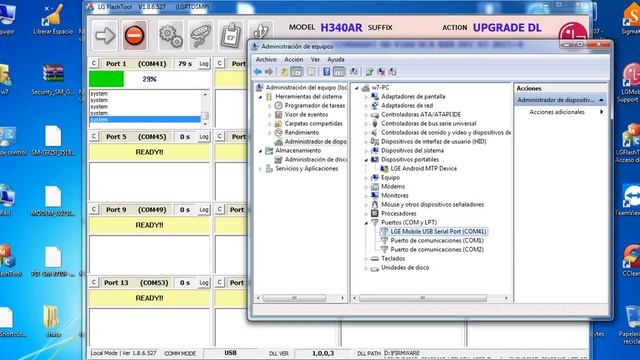
Task: Expand the Teclados category
Action: coord(366,259)
